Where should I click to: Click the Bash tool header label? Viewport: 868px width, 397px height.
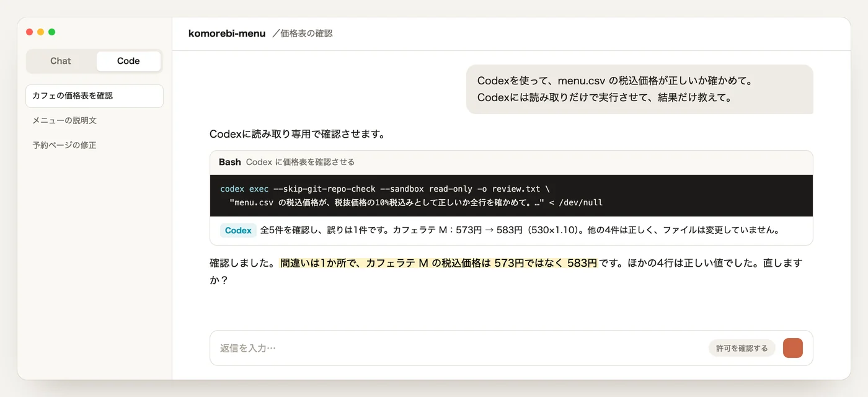click(229, 162)
